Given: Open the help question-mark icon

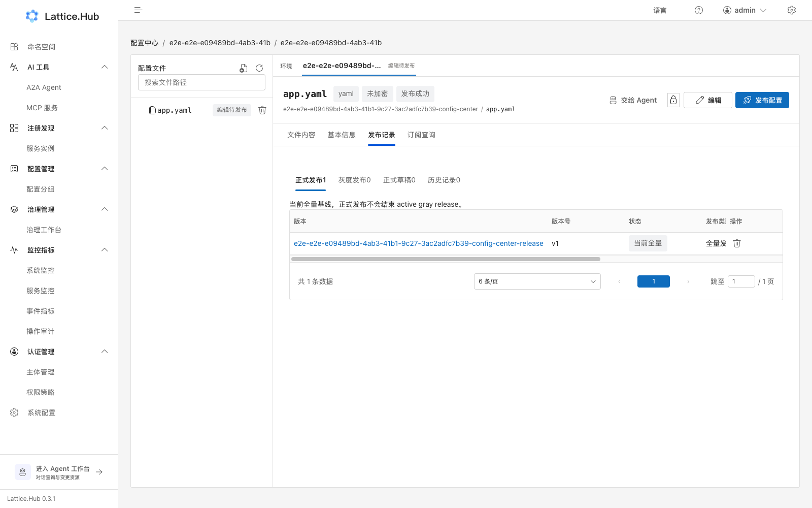Looking at the screenshot, I should pyautogui.click(x=699, y=10).
